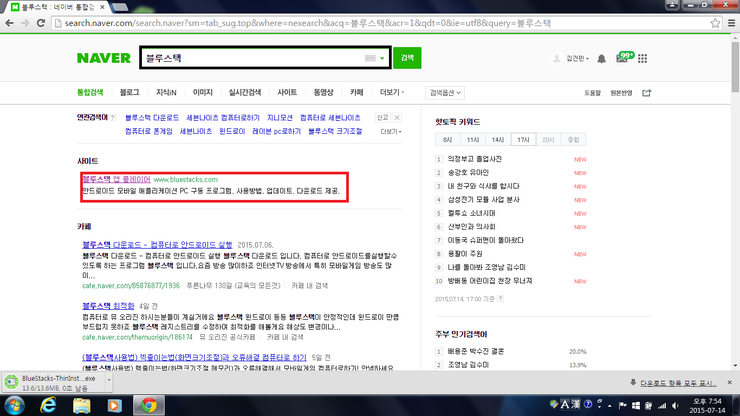The image size is (740, 416).
Task: Select the 사이트 tab
Action: 287,93
